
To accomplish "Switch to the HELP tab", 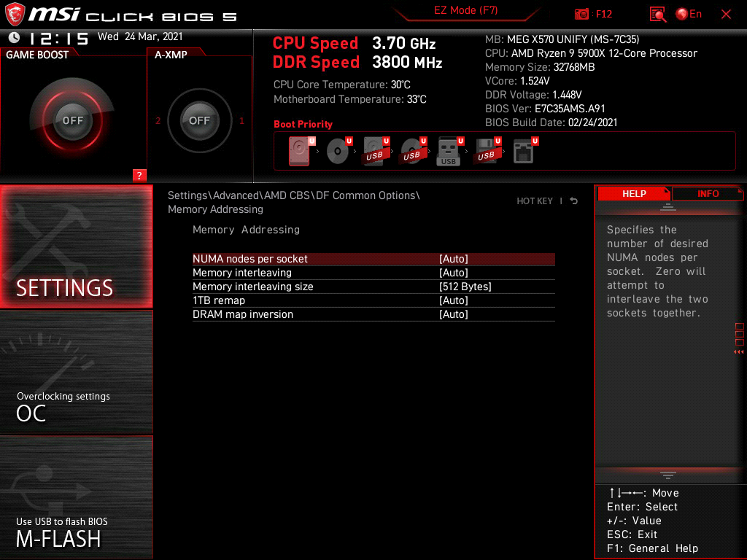I will (634, 194).
